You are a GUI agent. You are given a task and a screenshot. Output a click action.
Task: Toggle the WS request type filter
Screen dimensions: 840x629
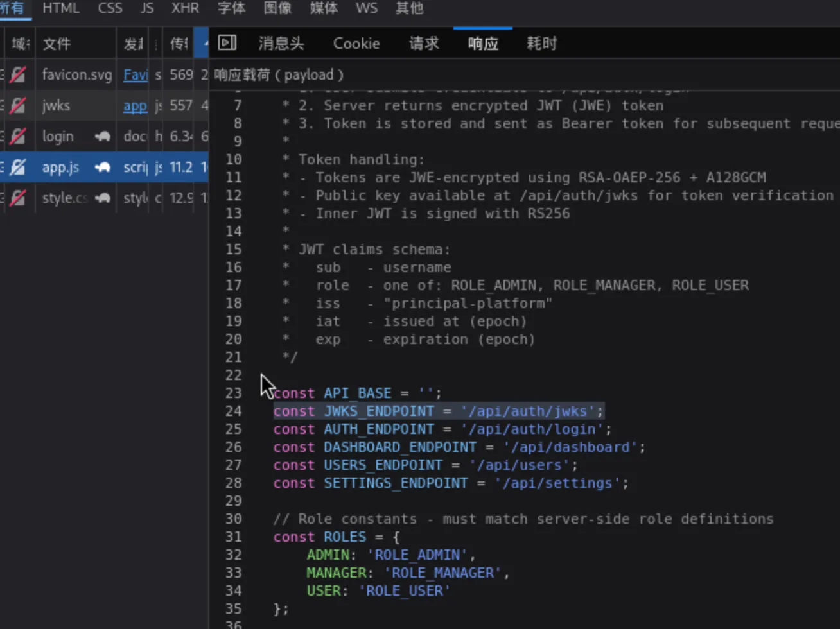(x=367, y=8)
